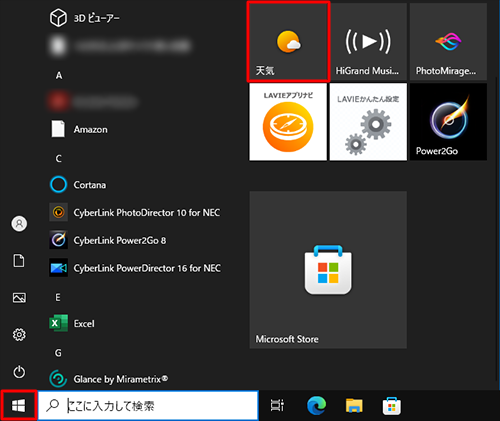Open the 天気 weather tile
Image resolution: width=500 pixels, height=421 pixels.
point(288,42)
